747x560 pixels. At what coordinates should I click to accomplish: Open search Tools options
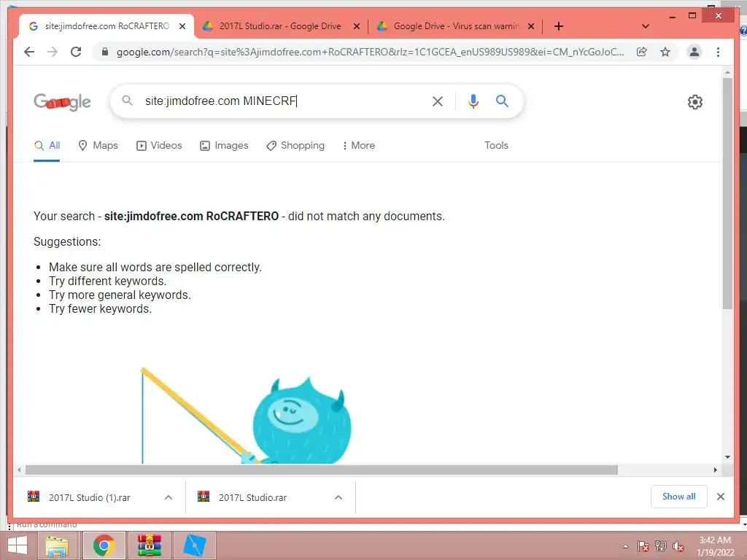tap(496, 146)
